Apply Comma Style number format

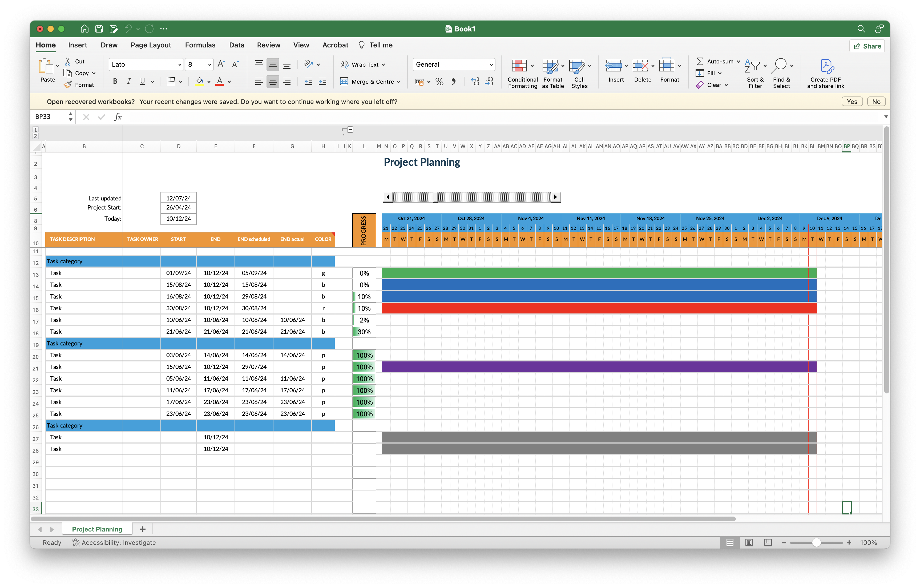click(454, 82)
